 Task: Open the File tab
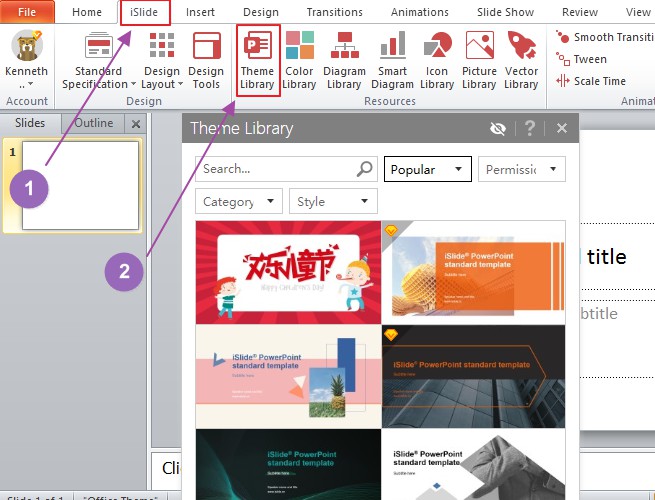click(27, 12)
